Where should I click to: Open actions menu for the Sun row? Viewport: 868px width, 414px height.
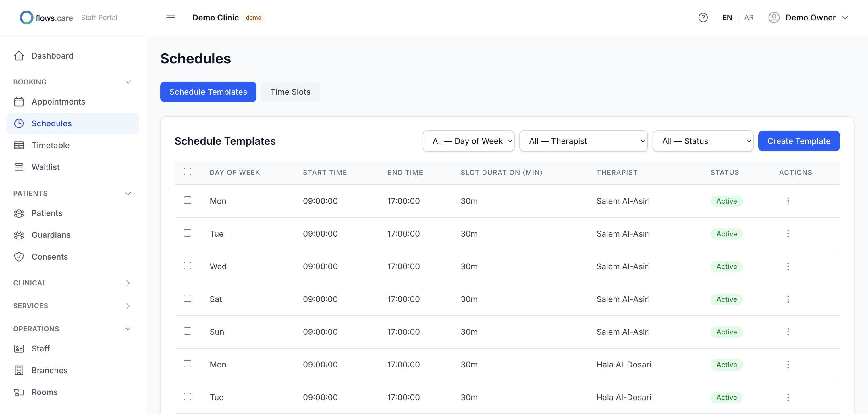(x=788, y=332)
